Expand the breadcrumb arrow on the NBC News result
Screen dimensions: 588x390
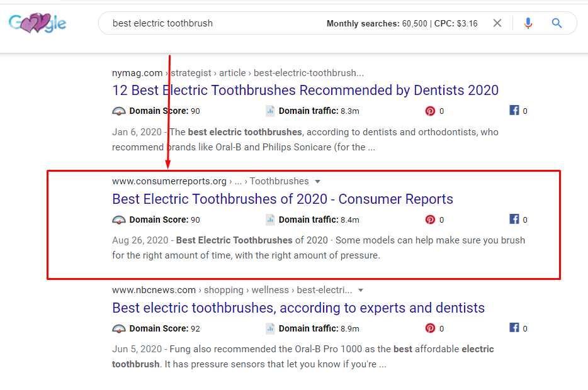click(x=359, y=290)
